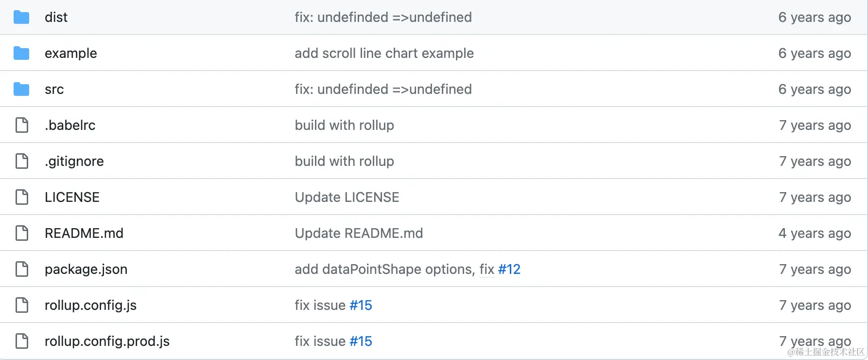Click the dist folder icon
This screenshot has height=360, width=868.
coord(21,18)
